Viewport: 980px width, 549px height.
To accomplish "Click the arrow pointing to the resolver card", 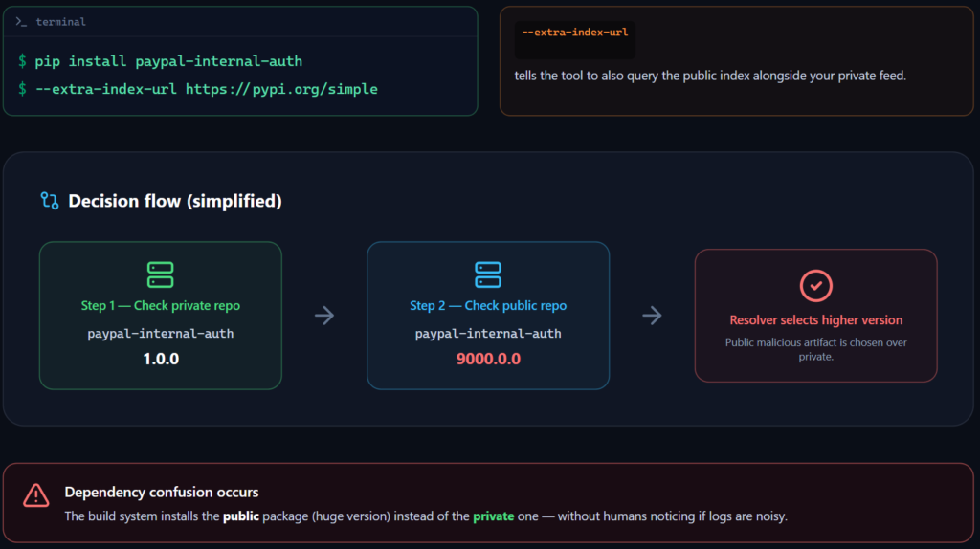I will (652, 316).
